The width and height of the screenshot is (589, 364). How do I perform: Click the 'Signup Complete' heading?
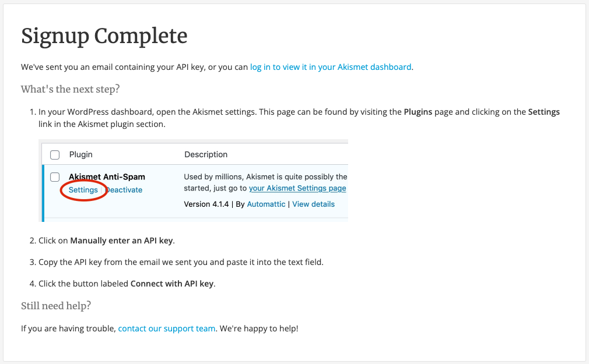click(104, 36)
